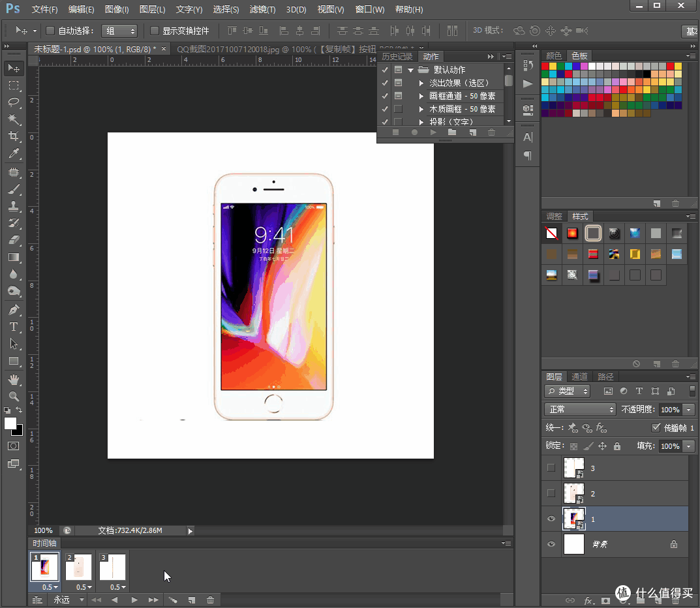Choose the Eraser tool
Viewport: 700px width, 608px height.
click(x=14, y=240)
